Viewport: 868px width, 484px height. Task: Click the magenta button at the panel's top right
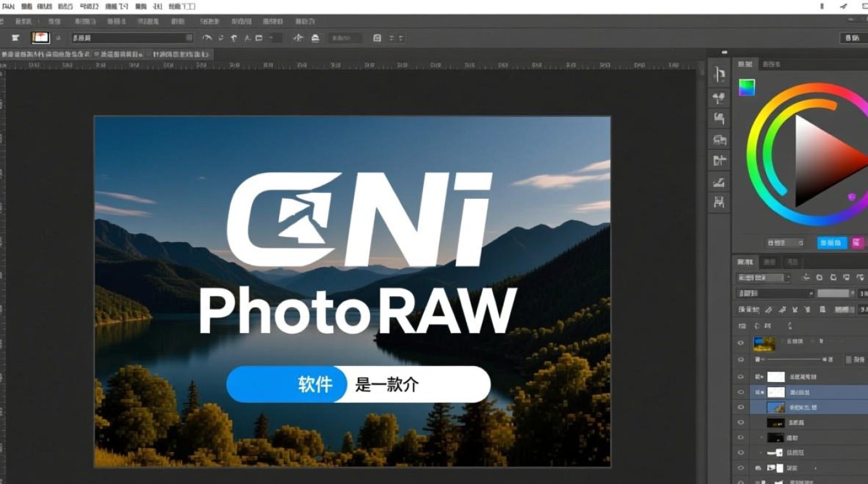(858, 243)
